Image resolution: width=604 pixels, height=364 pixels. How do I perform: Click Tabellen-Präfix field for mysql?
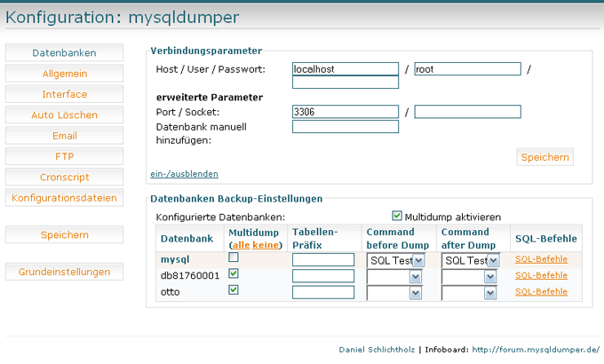(323, 259)
